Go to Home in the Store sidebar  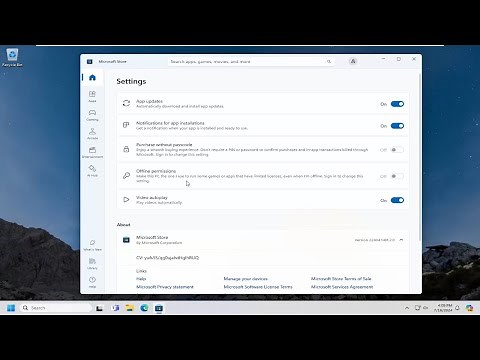tap(92, 78)
